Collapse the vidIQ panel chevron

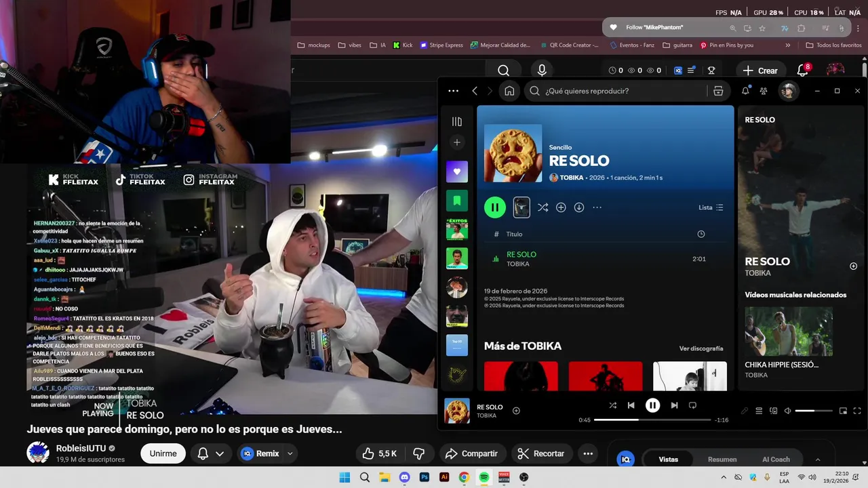click(818, 459)
